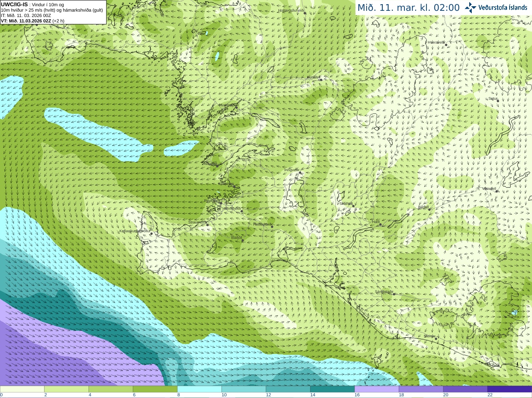The height and width of the screenshot is (398, 532).
Task: Click the Straumsvík station label
Action: [x=197, y=222]
